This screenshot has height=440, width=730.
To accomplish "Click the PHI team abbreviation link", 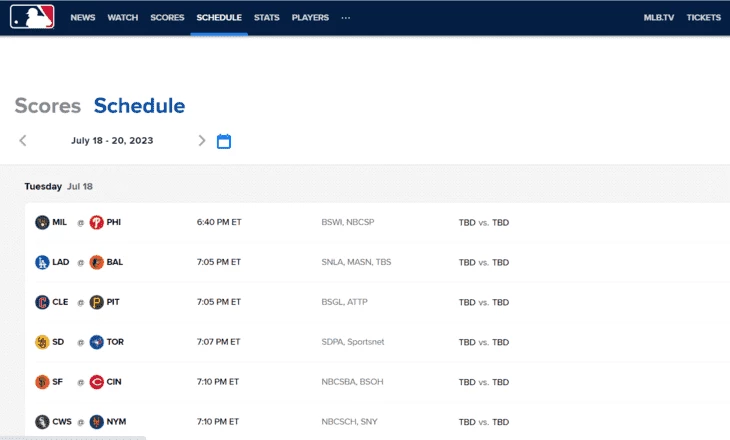I will (x=114, y=222).
